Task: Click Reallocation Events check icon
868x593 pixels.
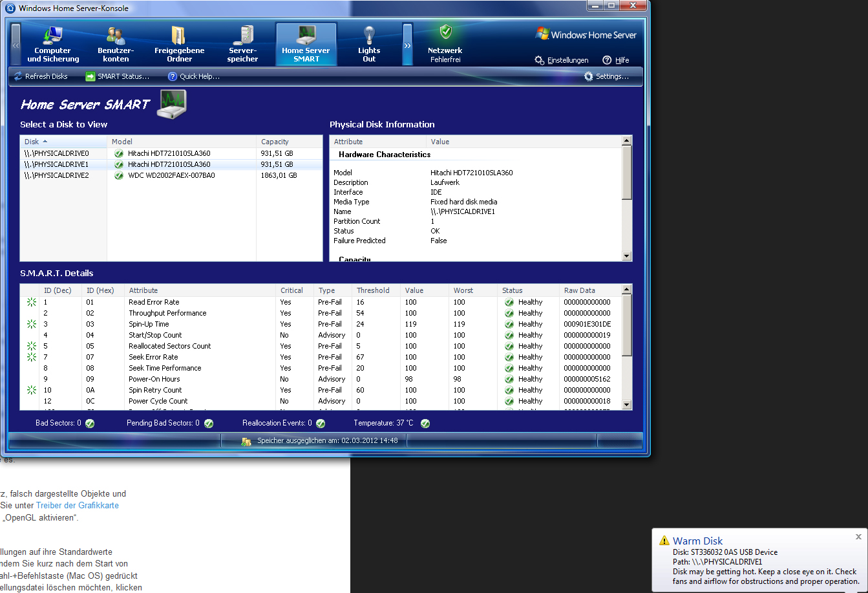Action: (x=321, y=424)
